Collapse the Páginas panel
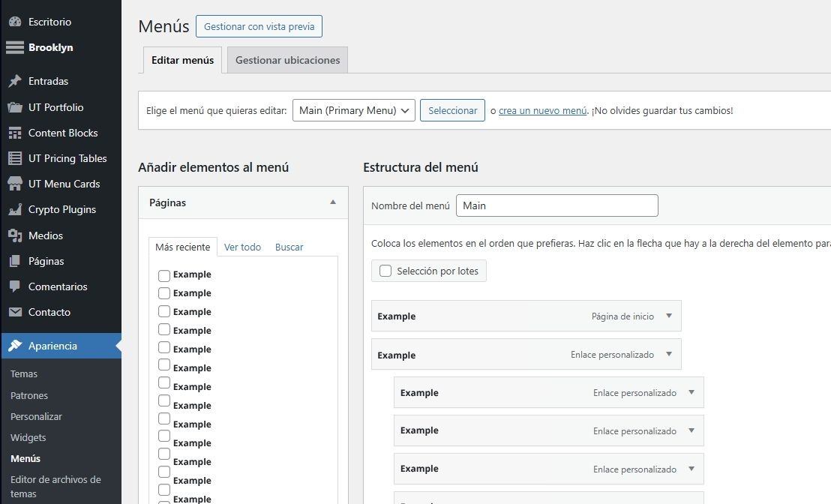This screenshot has width=831, height=504. click(x=333, y=202)
